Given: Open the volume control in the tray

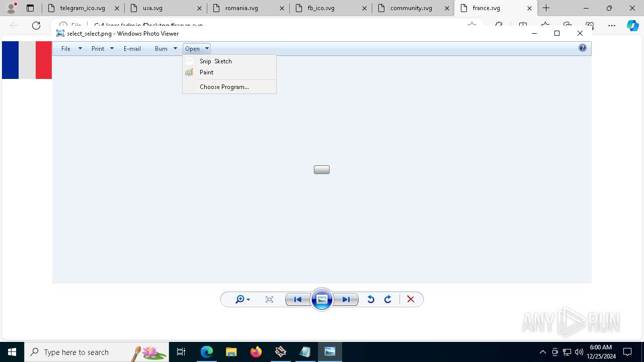Looking at the screenshot, I should (579, 352).
